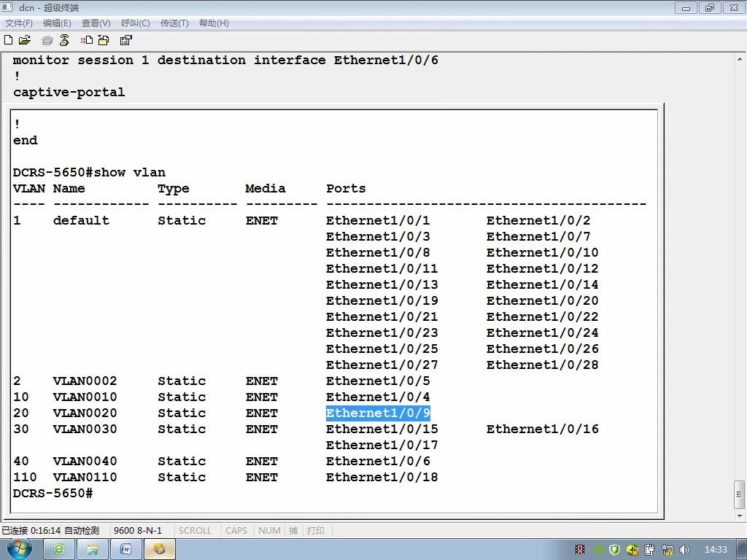Click the red film-strip tray icon
Screen dimensions: 747x560
[x=580, y=550]
